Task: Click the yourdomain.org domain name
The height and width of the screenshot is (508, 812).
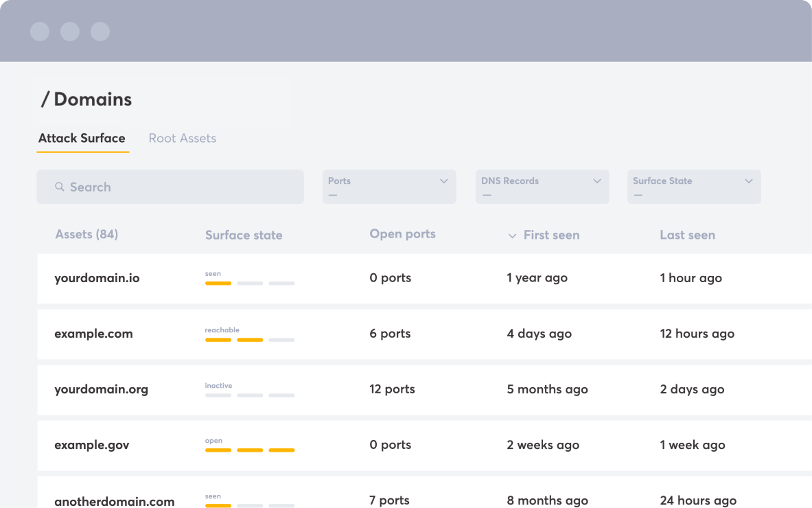Action: (x=101, y=389)
